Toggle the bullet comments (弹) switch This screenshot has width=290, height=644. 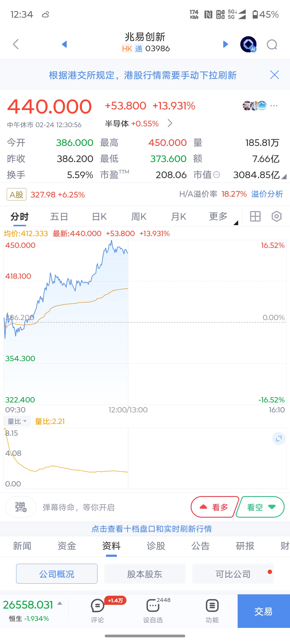click(x=21, y=507)
